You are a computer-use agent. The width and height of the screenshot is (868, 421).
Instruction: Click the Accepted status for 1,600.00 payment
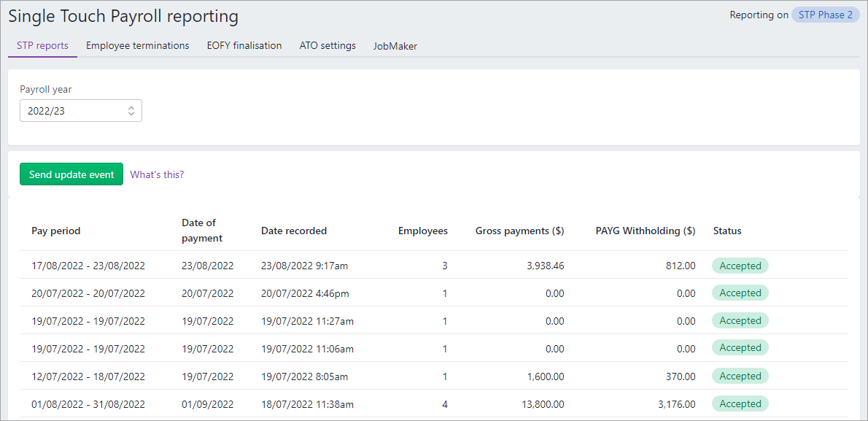coord(740,376)
